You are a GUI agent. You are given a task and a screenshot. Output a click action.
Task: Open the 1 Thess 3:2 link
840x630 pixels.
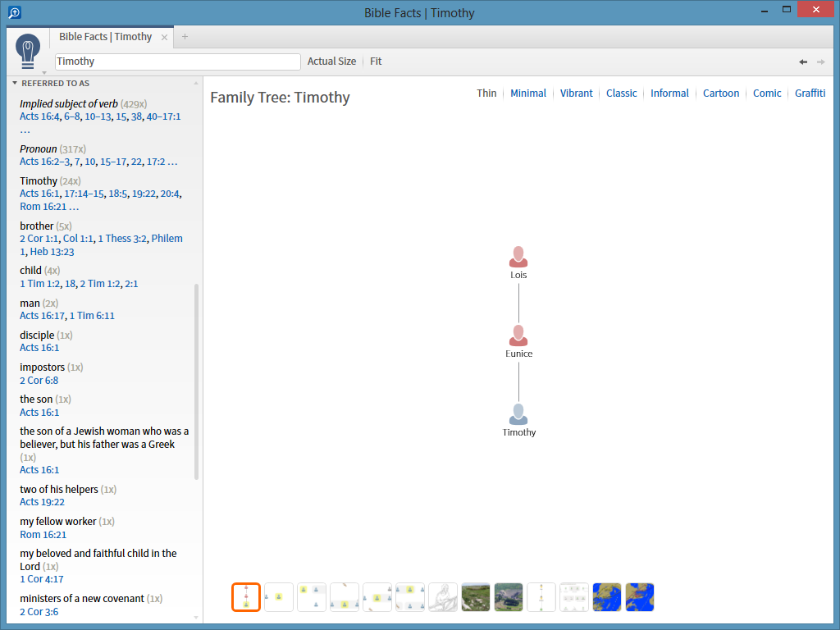click(x=122, y=239)
